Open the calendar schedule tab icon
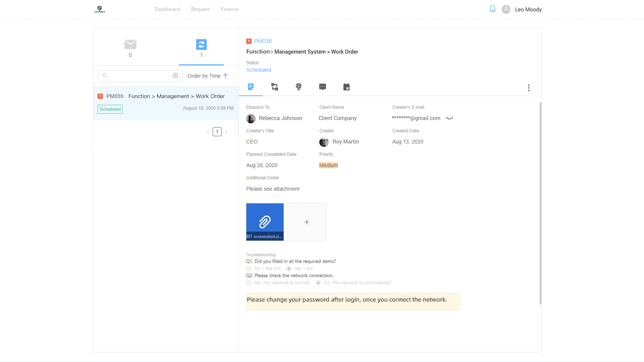644x362 pixels. [x=346, y=87]
